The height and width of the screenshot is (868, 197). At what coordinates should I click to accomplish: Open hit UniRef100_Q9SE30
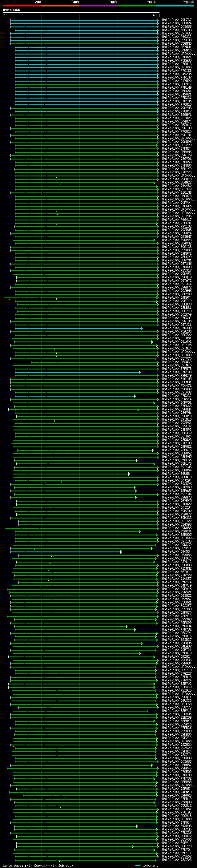click(x=177, y=40)
